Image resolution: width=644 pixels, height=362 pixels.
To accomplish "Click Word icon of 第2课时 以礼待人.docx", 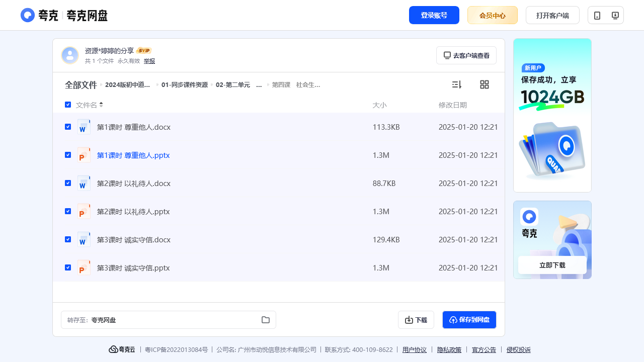I will (x=84, y=183).
